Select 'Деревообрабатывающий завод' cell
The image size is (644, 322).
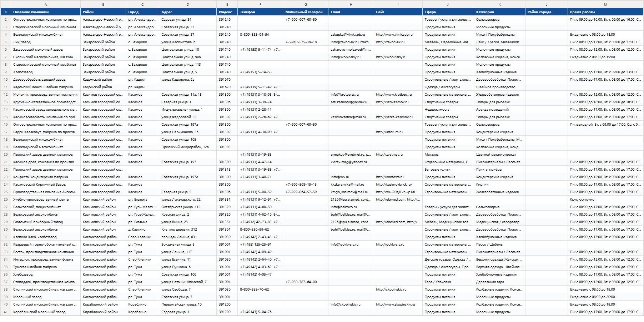click(x=46, y=80)
